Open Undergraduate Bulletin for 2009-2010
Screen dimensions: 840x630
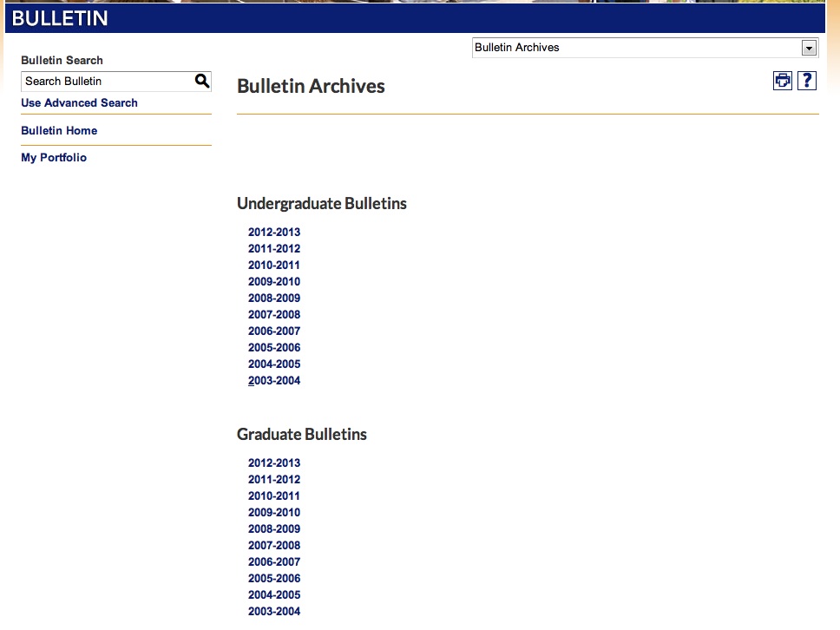pyautogui.click(x=274, y=281)
